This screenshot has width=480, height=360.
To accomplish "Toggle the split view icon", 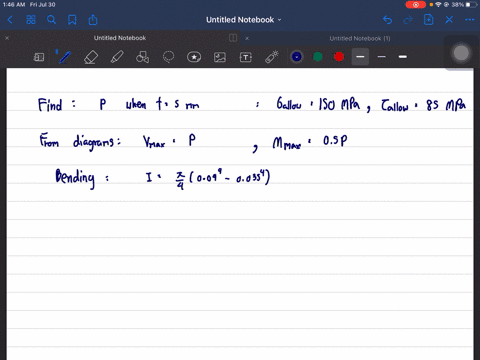I will [233, 38].
